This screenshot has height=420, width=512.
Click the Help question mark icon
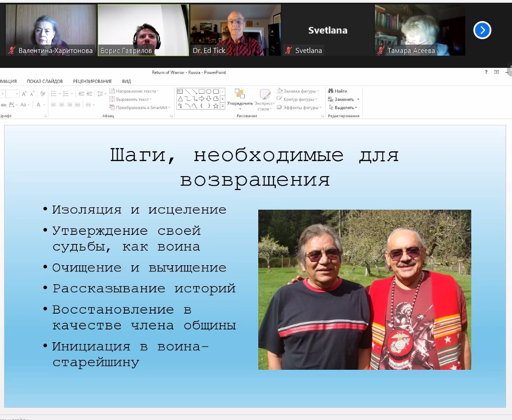coord(486,72)
